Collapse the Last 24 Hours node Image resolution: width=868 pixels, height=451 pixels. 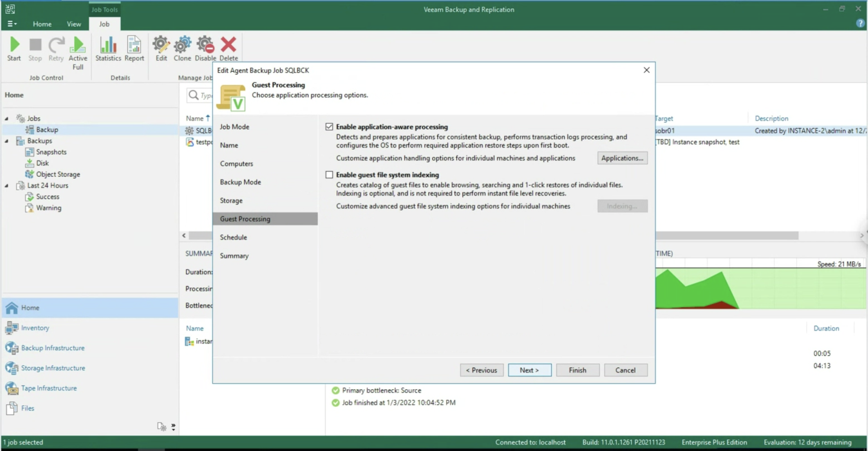[7, 186]
